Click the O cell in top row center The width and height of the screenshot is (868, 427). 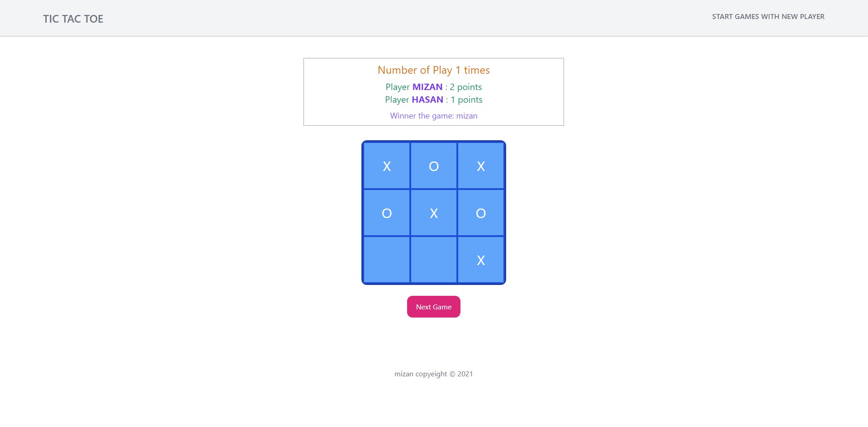(433, 166)
